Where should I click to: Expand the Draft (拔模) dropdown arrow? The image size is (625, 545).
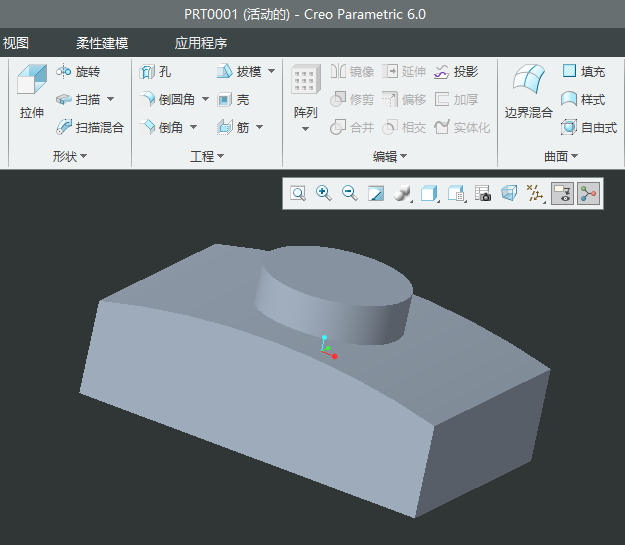pyautogui.click(x=271, y=71)
